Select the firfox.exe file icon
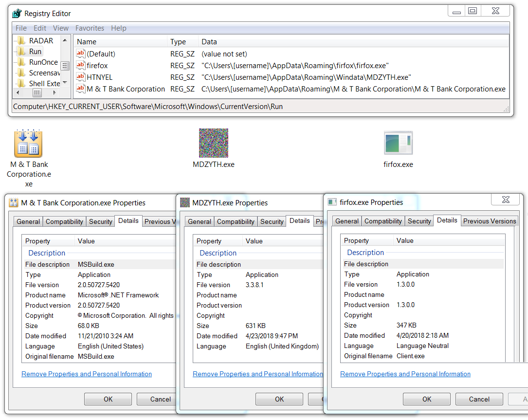Image resolution: width=528 pixels, height=420 pixels. (398, 143)
